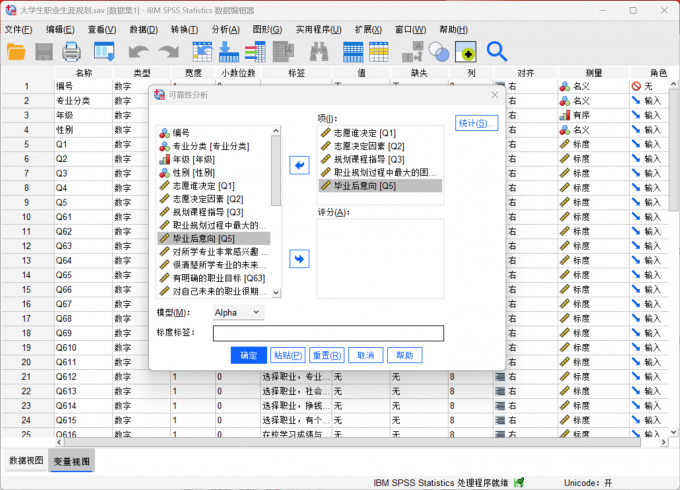The width and height of the screenshot is (680, 490).
Task: Switch to the 变量视图 tab
Action: pyautogui.click(x=72, y=461)
